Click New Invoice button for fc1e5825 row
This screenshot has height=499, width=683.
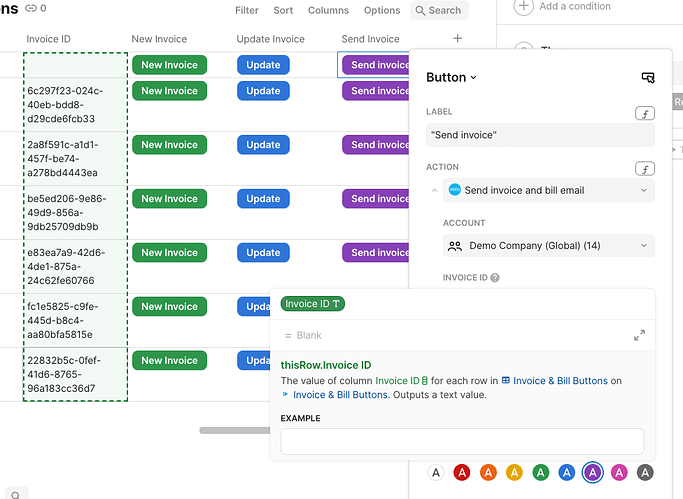[x=169, y=307]
